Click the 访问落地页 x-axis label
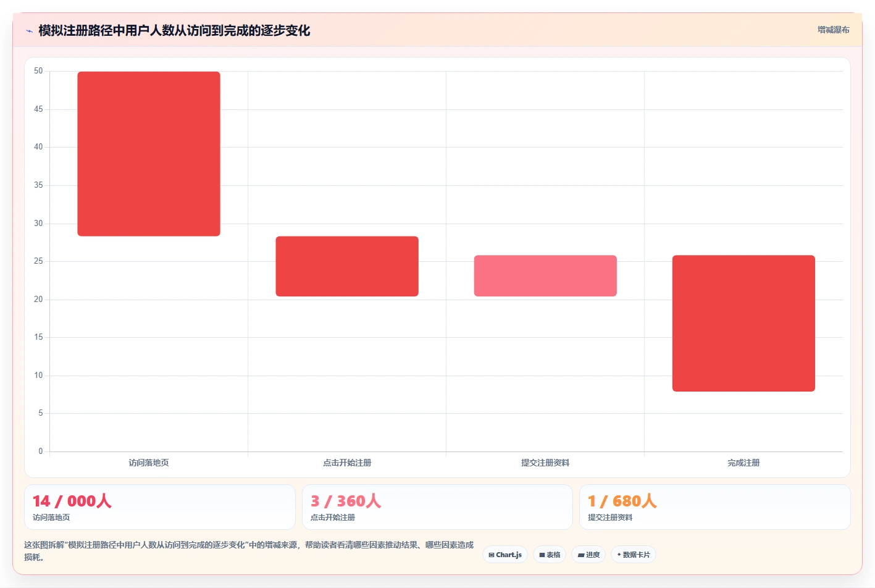The width and height of the screenshot is (875, 588). point(149,463)
